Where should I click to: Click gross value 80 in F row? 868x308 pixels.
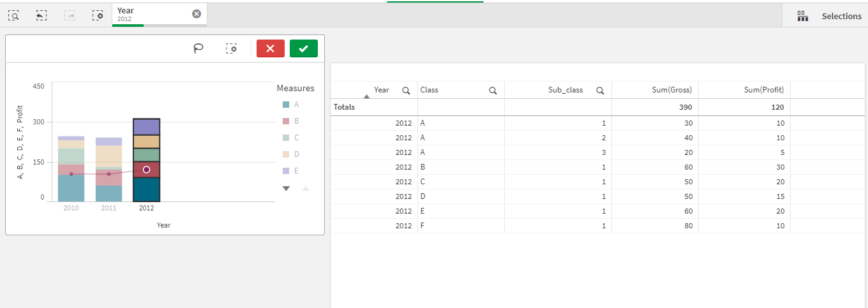(x=687, y=226)
